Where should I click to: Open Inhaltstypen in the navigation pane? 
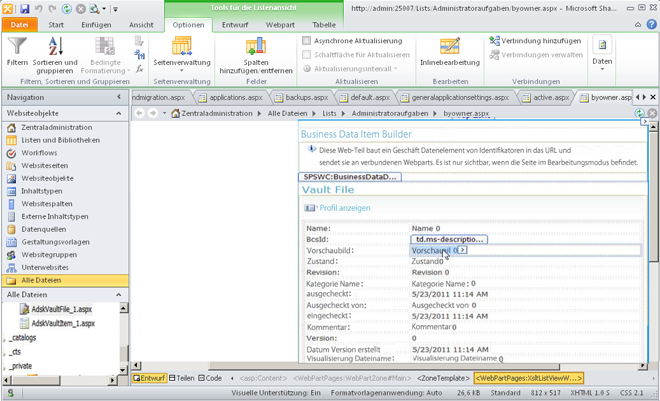[42, 191]
